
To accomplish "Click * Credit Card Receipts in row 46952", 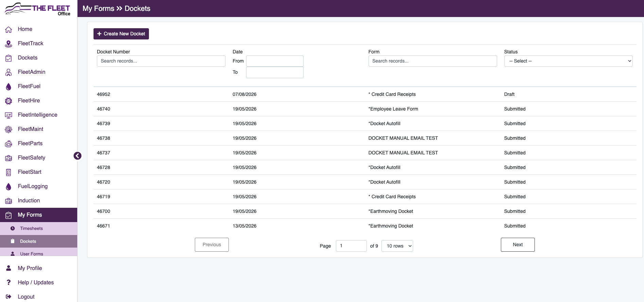I will (392, 94).
